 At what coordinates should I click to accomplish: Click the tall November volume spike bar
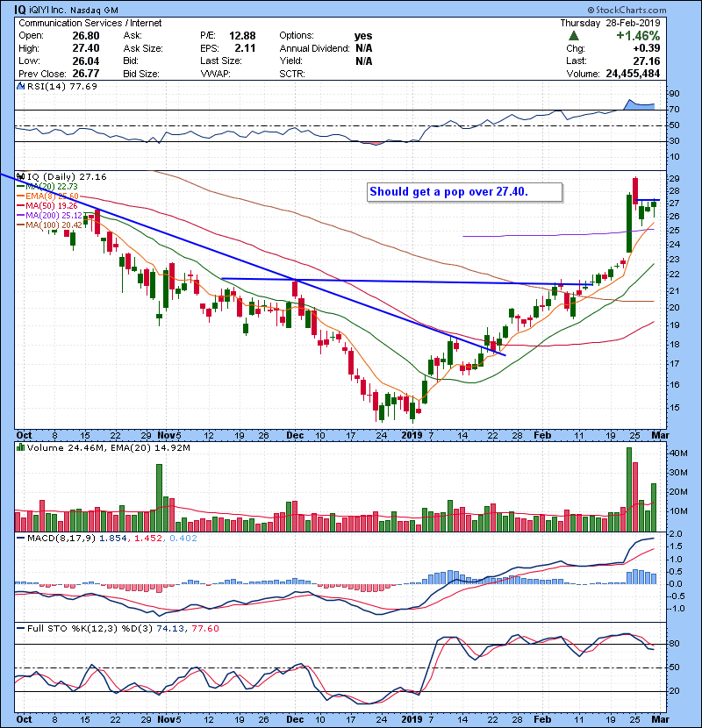pyautogui.click(x=160, y=497)
